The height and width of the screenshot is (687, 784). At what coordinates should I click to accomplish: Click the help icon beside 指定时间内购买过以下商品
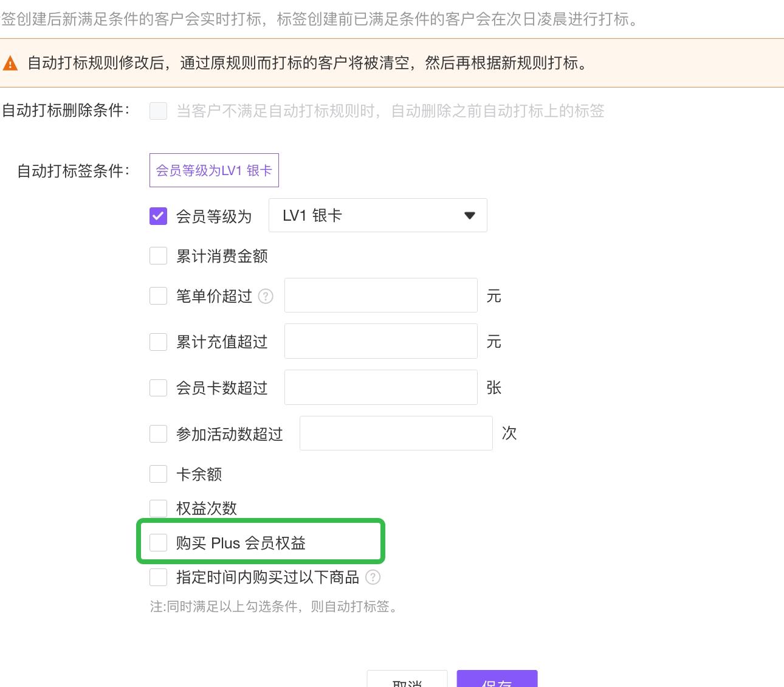pyautogui.click(x=373, y=577)
